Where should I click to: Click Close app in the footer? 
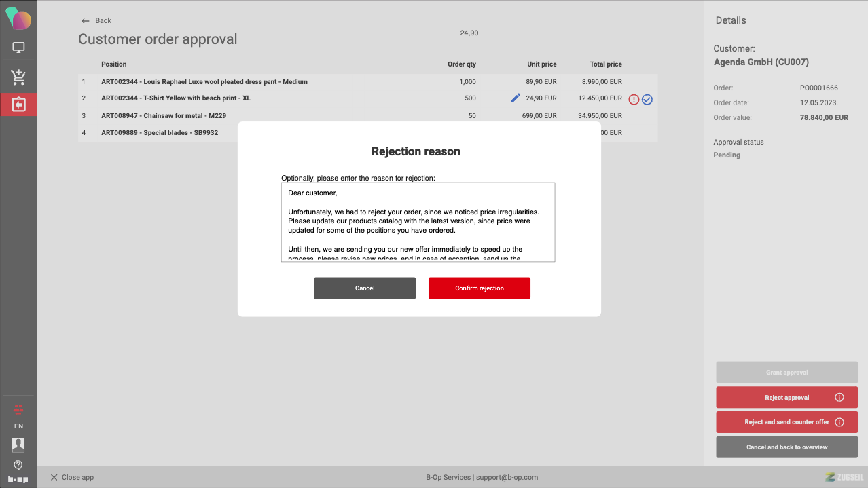click(72, 477)
